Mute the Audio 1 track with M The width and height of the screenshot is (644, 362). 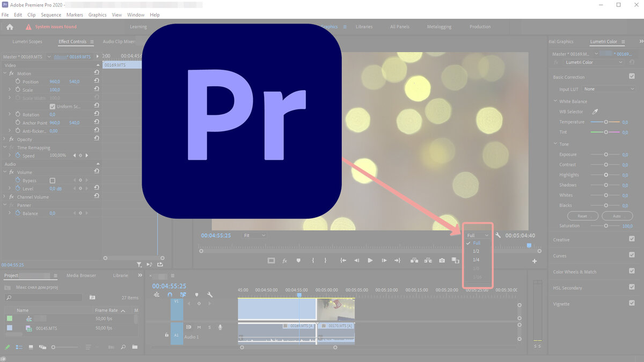pyautogui.click(x=199, y=327)
